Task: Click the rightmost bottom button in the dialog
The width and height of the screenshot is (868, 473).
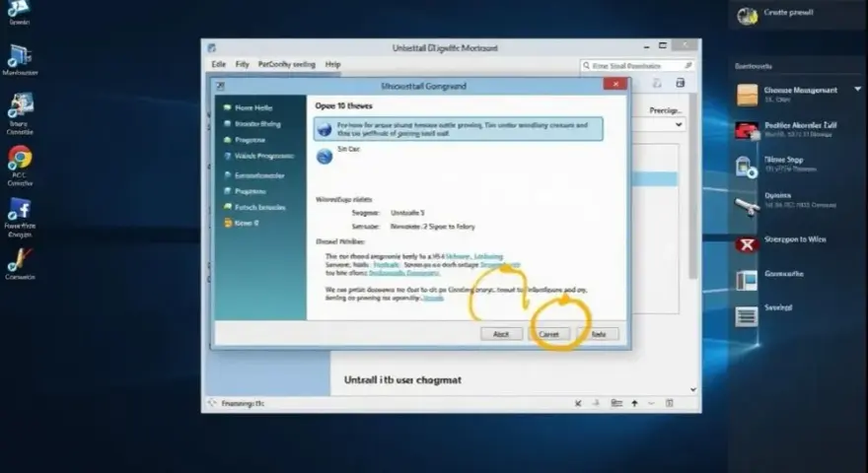Action: [x=598, y=334]
